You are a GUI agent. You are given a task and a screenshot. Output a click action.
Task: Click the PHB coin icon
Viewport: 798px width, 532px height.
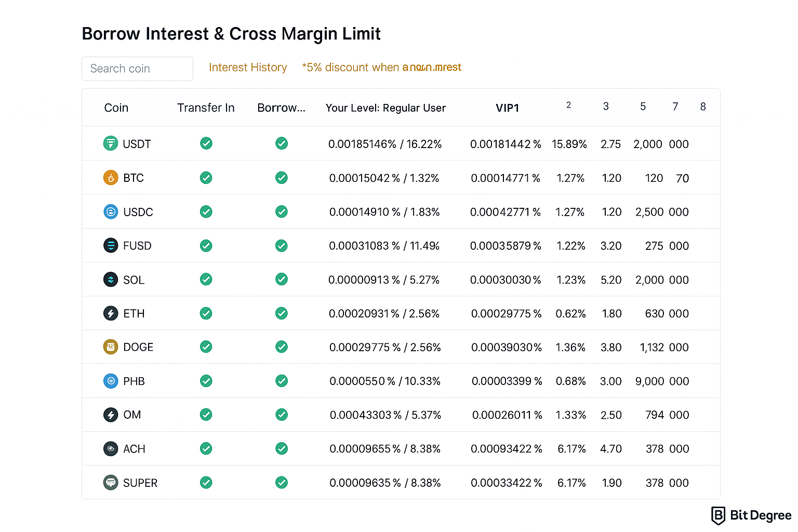(x=110, y=381)
